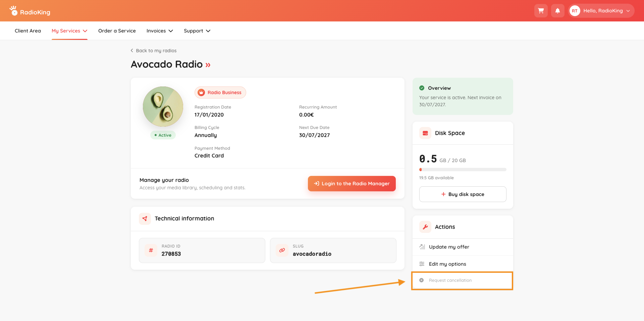
Task: Open Edit my options
Action: click(x=463, y=264)
